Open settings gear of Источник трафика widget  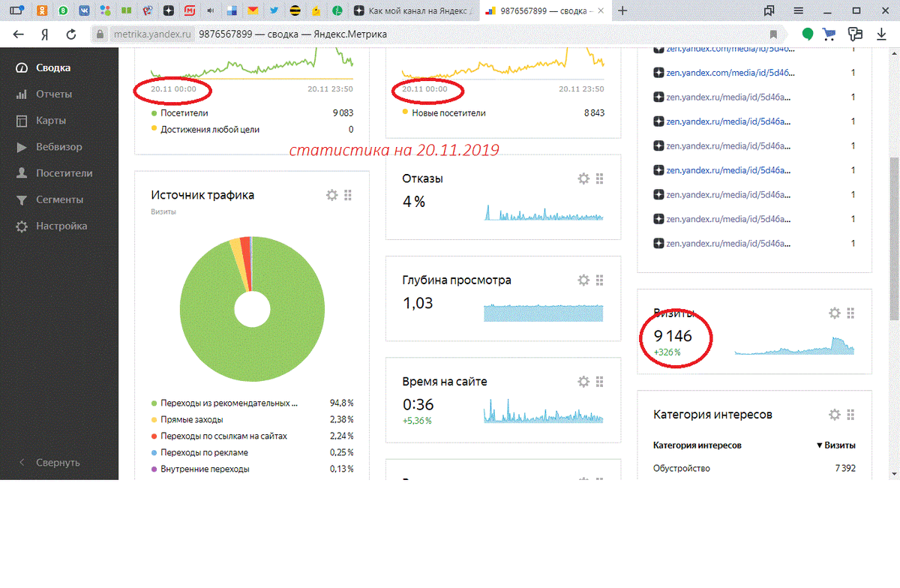[x=332, y=195]
